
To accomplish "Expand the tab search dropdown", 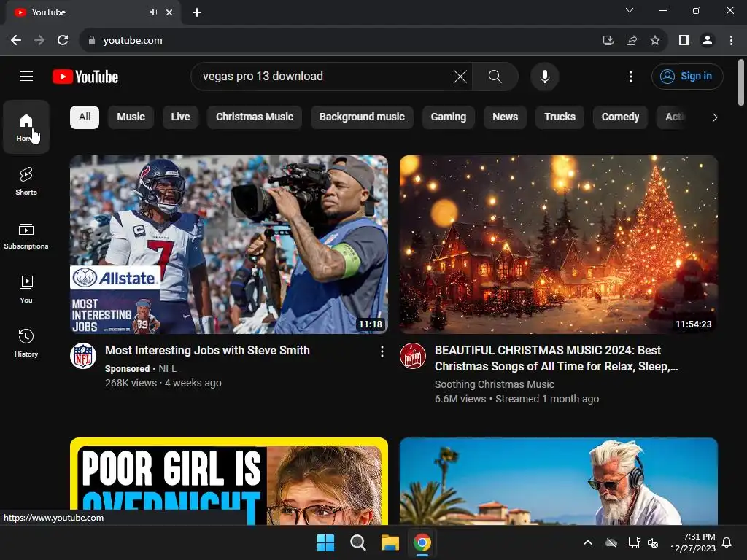I will (630, 10).
